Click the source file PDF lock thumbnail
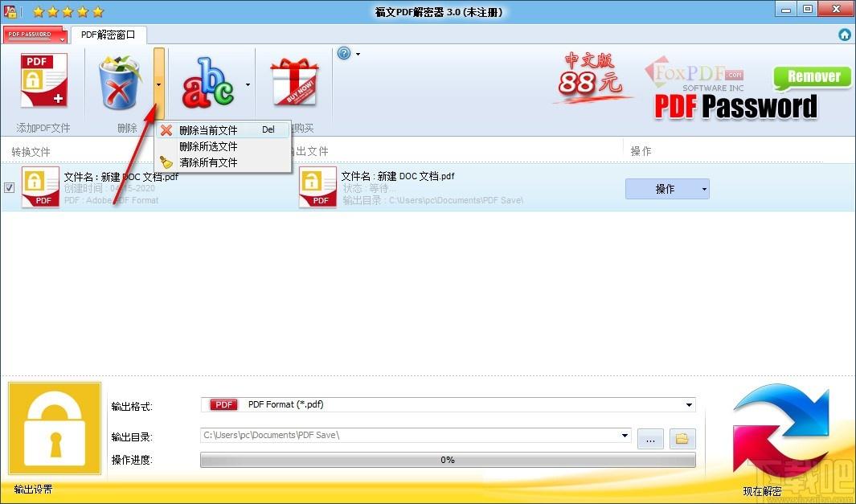Screen dimensions: 856x504 [x=40, y=186]
